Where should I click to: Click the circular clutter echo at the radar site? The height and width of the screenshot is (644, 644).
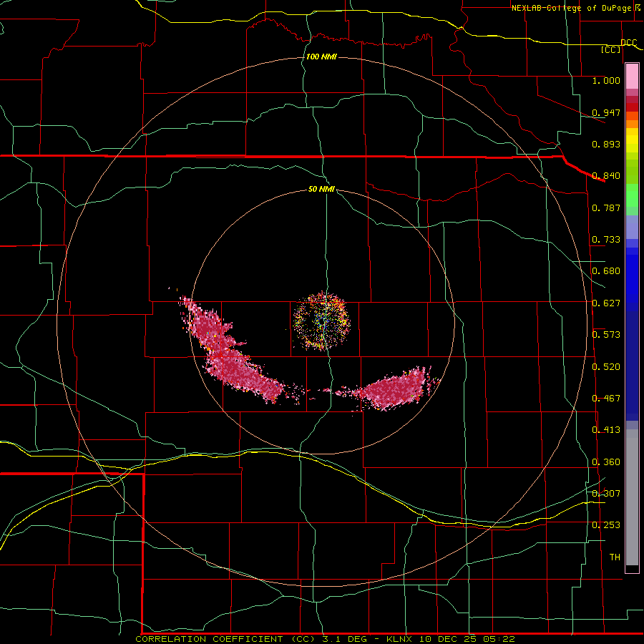click(x=321, y=321)
